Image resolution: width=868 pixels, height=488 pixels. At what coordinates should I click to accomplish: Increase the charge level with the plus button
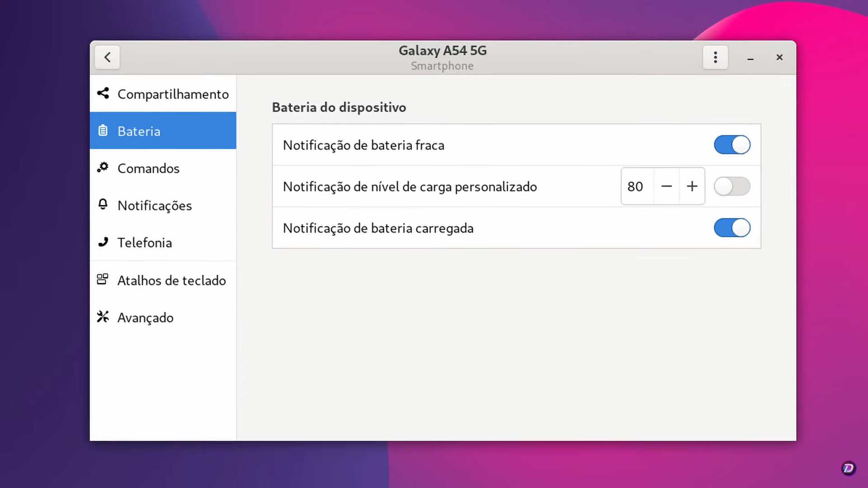click(x=692, y=186)
